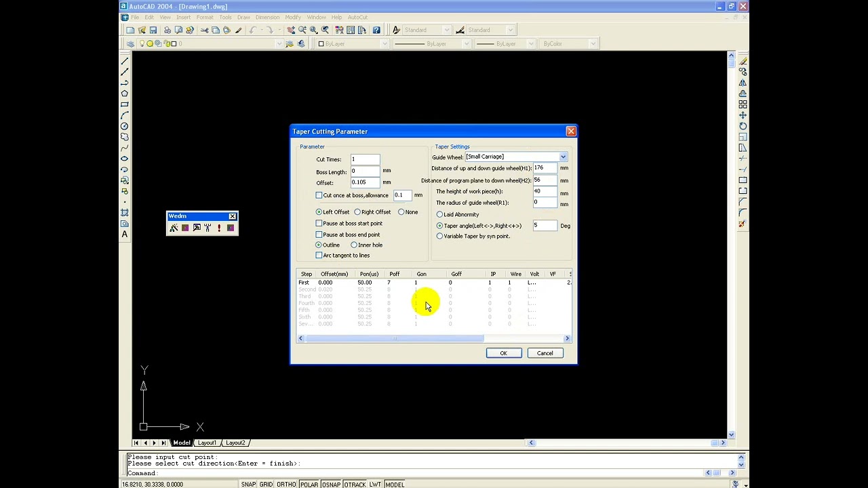Enable Cut once at boss checkbox
Screen dimensions: 868x488
319,195
